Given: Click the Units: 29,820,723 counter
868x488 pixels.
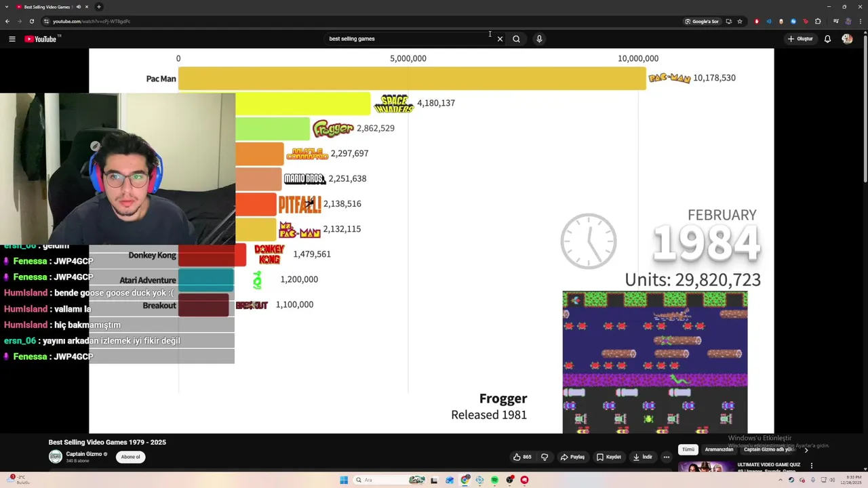Looking at the screenshot, I should [692, 279].
